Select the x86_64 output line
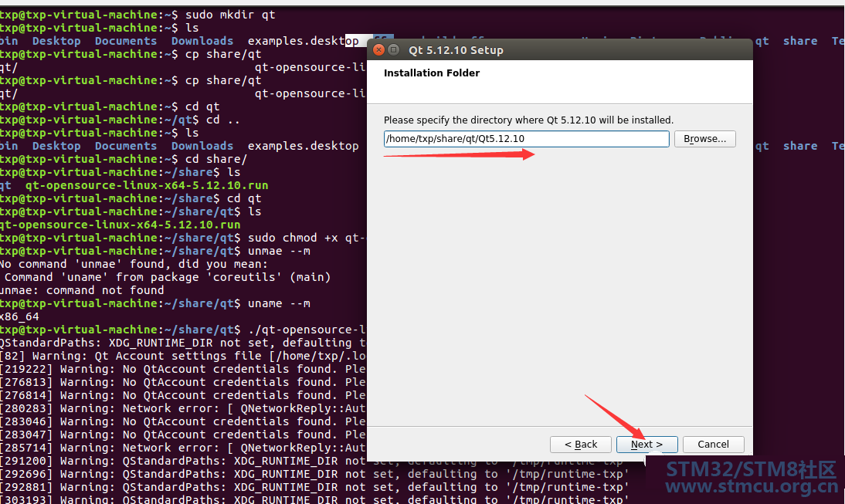This screenshot has width=845, height=504. click(19, 316)
